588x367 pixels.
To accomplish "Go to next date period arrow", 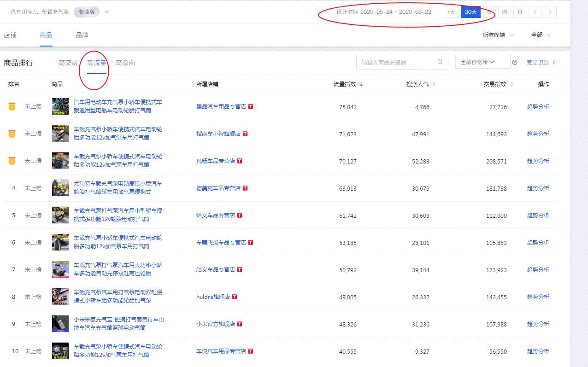I will (x=550, y=12).
